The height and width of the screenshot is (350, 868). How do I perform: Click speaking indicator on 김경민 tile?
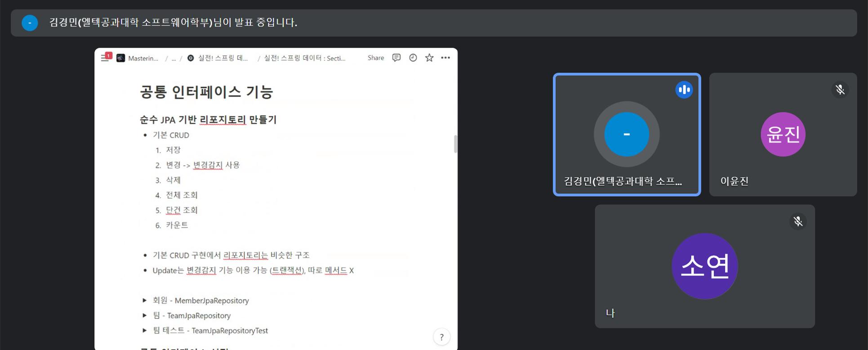pyautogui.click(x=684, y=90)
